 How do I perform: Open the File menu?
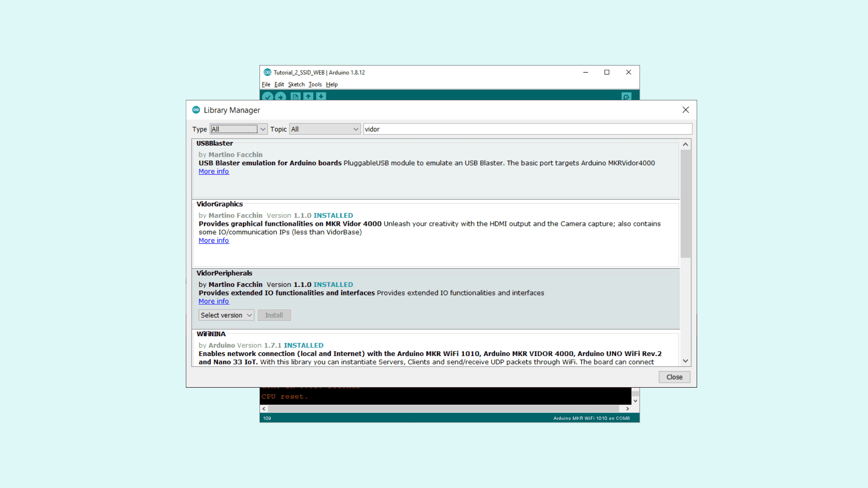[266, 84]
